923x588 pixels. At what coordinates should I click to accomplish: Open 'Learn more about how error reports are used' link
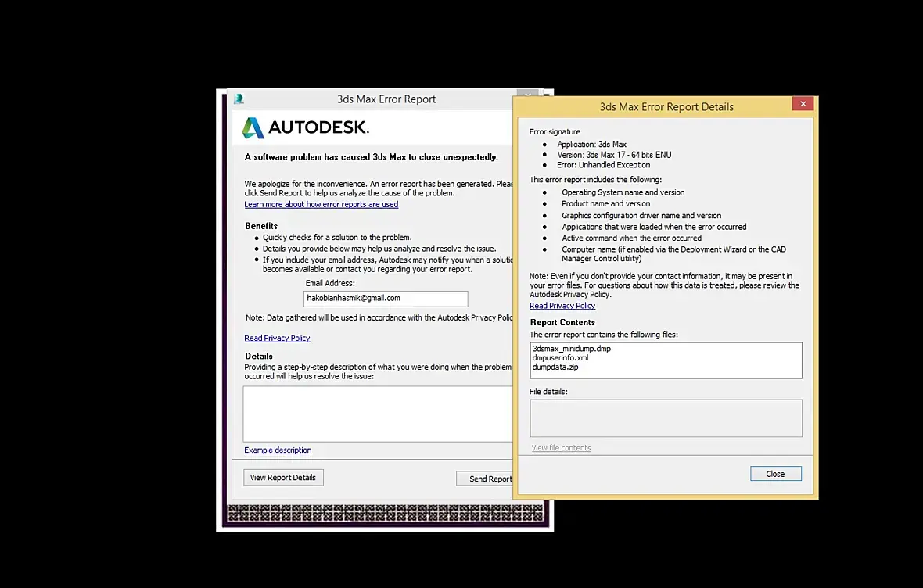[x=321, y=204]
